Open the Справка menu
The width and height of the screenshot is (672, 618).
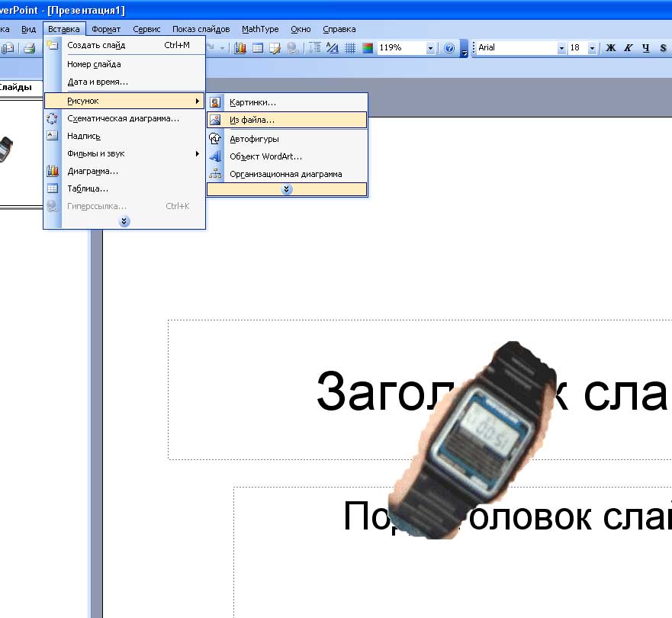click(x=339, y=29)
